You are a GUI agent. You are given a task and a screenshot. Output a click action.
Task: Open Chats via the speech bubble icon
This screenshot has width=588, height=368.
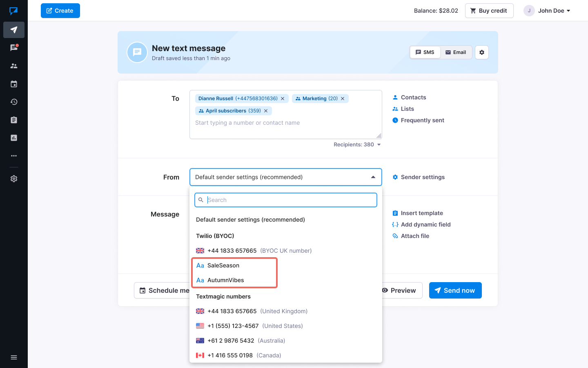13,47
